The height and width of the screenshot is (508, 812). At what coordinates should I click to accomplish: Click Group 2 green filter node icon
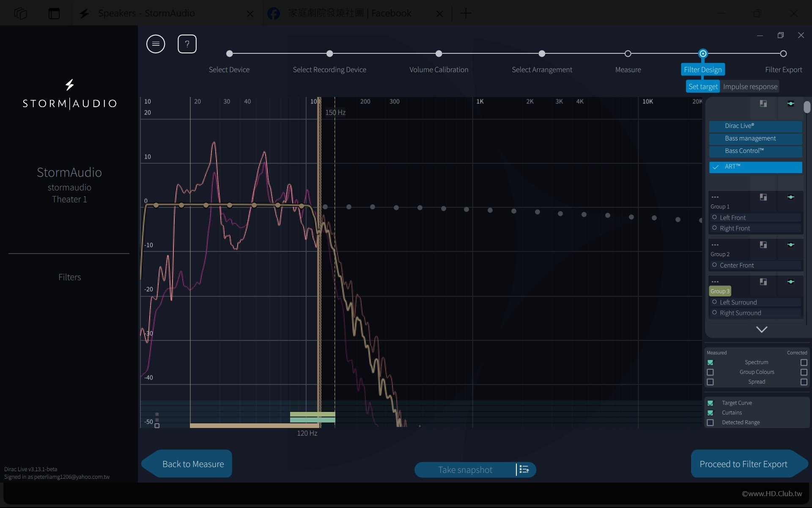click(x=791, y=245)
